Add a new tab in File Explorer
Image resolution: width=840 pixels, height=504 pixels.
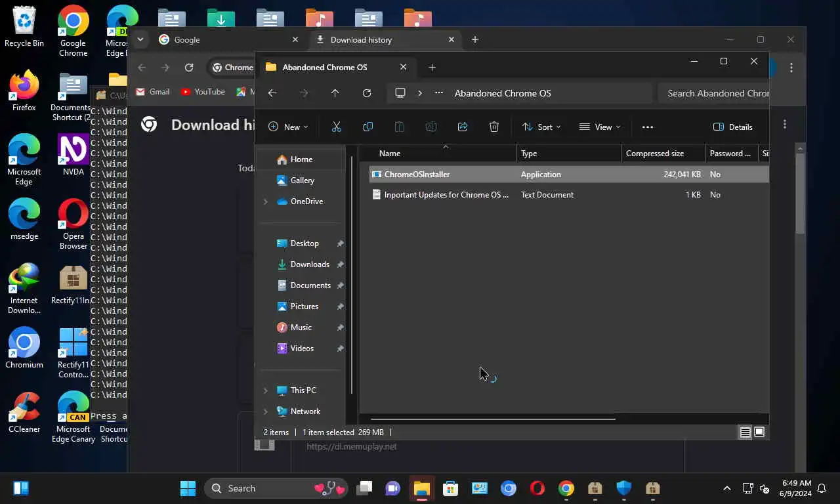click(x=432, y=67)
